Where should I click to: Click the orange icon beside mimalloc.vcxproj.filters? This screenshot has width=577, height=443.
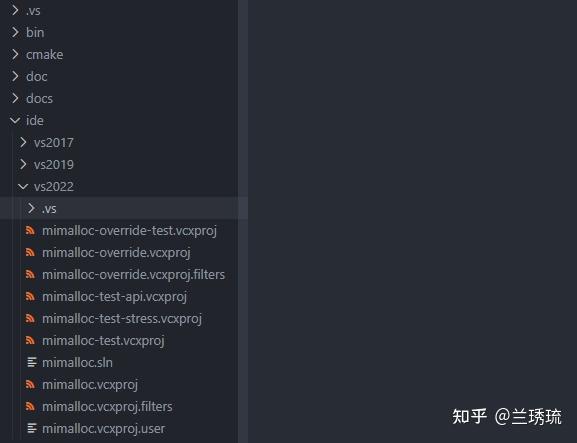(x=30, y=407)
